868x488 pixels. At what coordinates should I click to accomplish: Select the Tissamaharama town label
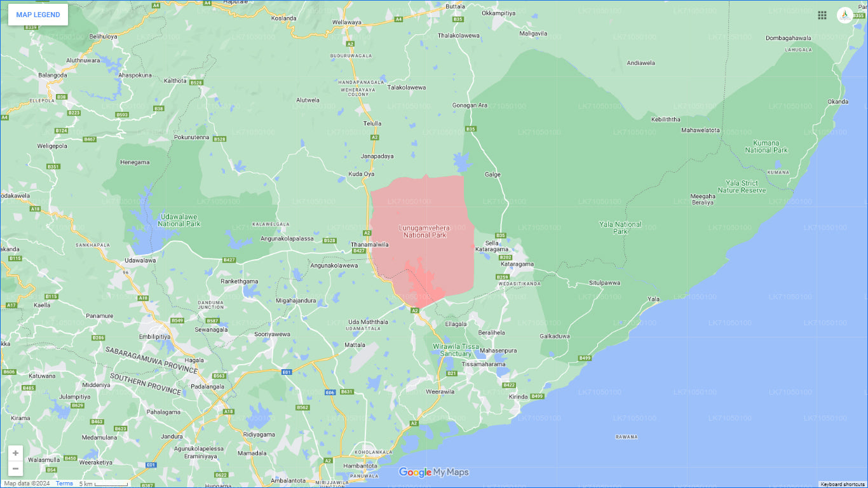484,364
